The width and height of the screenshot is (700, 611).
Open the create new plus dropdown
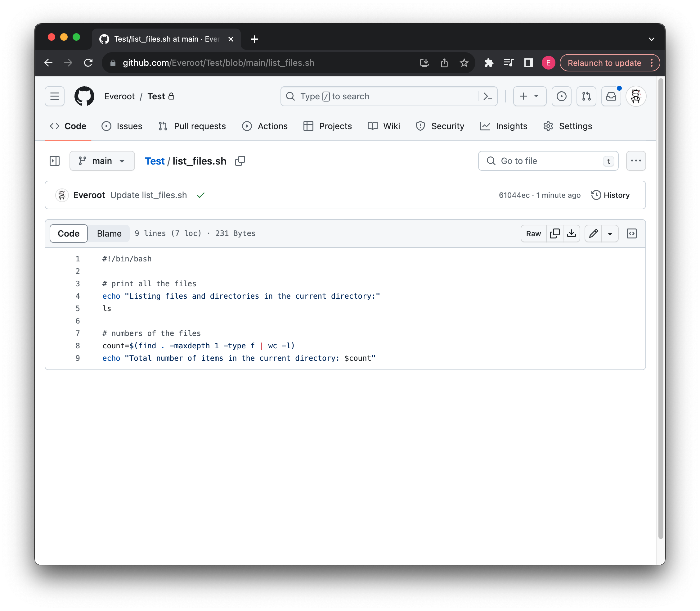(x=529, y=97)
